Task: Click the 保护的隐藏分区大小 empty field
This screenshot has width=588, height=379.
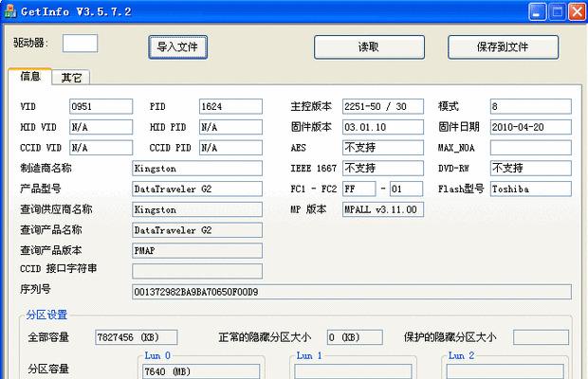Action: pos(542,337)
